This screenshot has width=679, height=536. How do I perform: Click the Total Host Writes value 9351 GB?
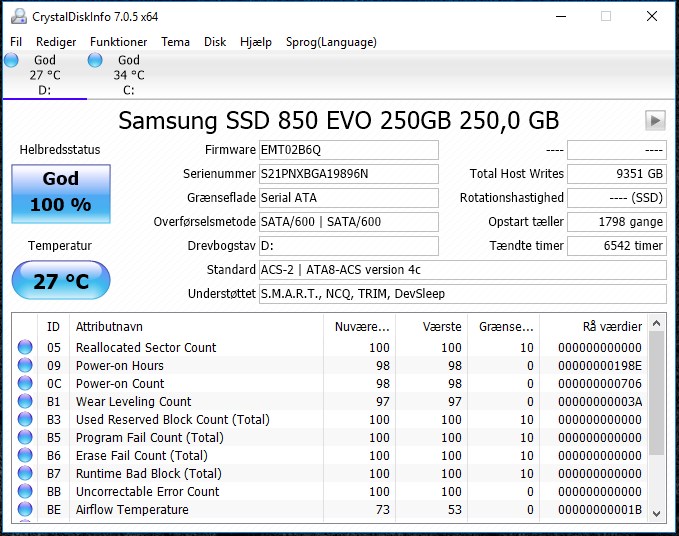[617, 174]
